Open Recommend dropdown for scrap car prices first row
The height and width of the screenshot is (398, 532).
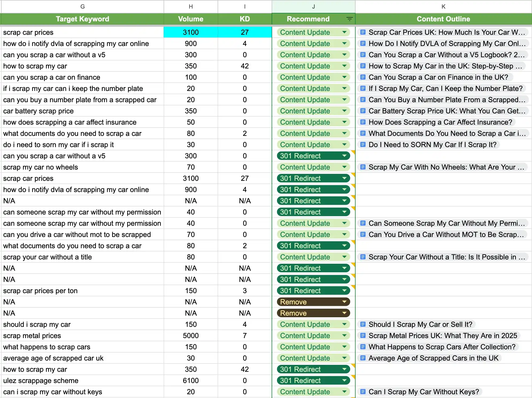point(344,32)
